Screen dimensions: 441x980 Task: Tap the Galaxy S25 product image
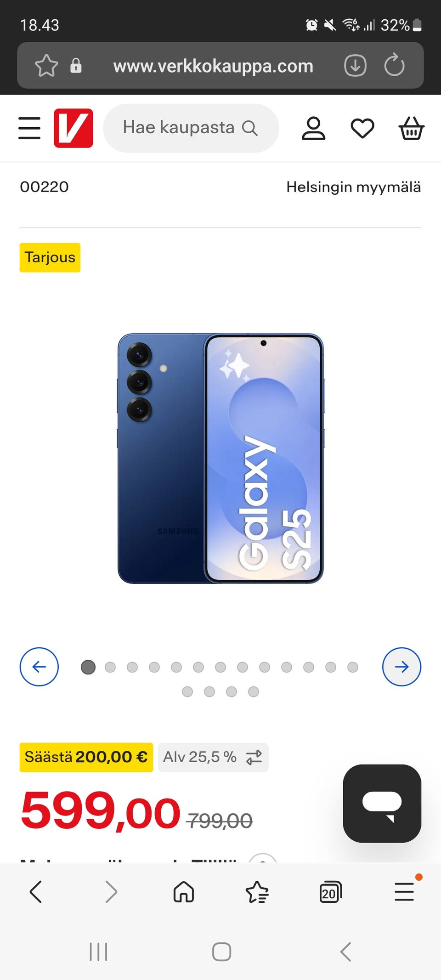pos(220,459)
